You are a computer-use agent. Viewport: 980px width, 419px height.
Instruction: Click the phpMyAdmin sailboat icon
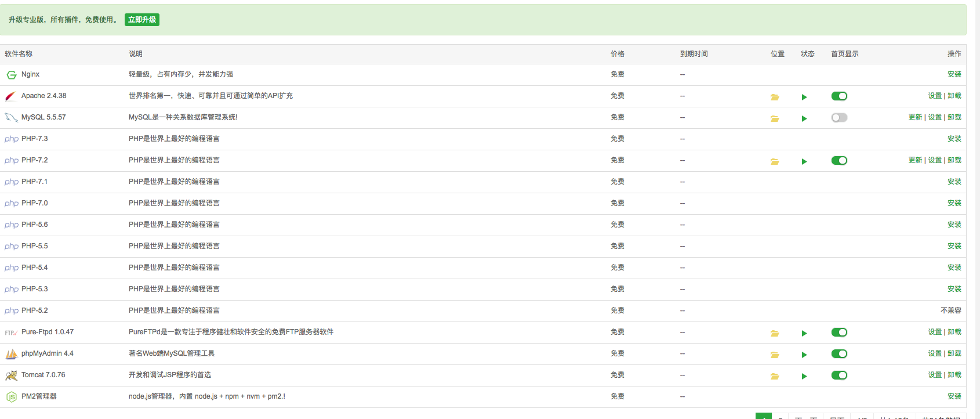[11, 354]
